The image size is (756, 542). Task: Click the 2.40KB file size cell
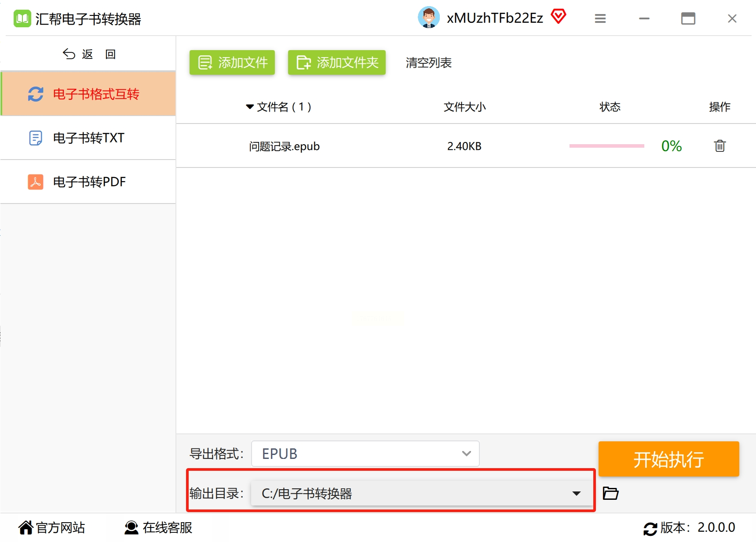pos(464,146)
